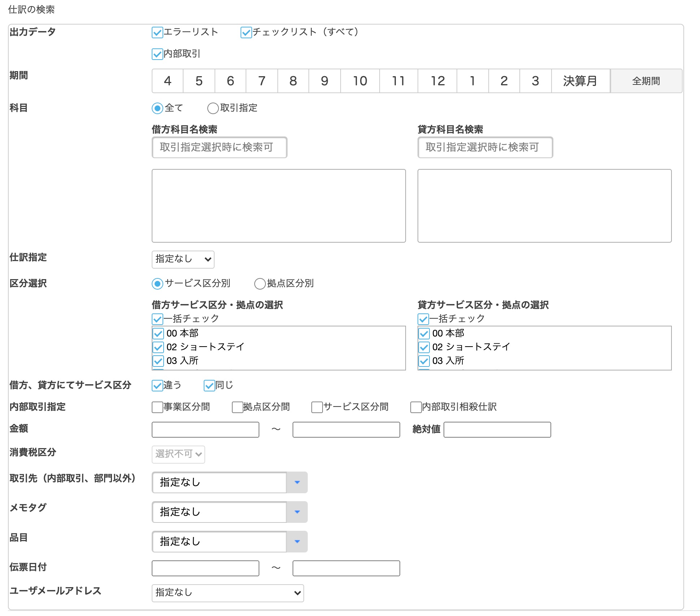
Task: Check the 内部取引相殺仕訳 checkbox
Action: tap(416, 407)
